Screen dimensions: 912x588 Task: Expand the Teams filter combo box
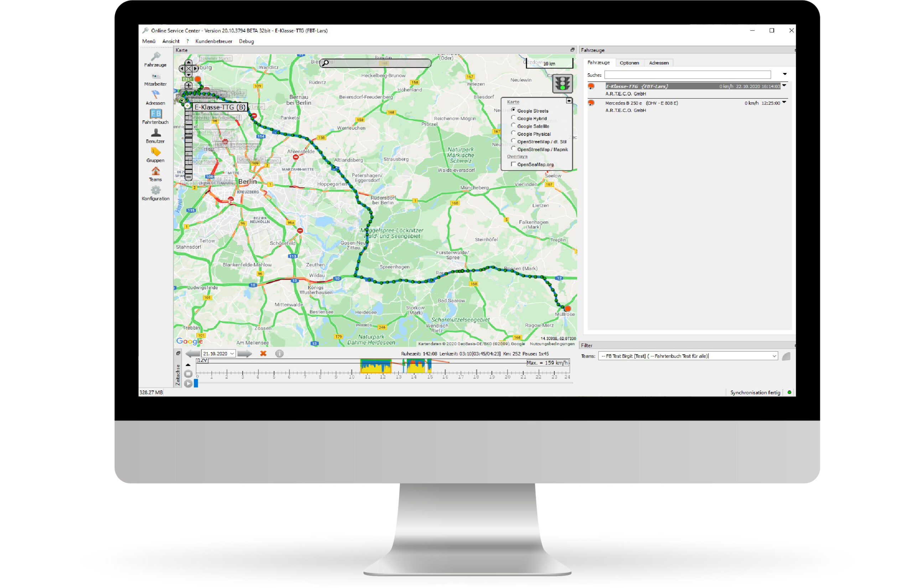pyautogui.click(x=774, y=356)
